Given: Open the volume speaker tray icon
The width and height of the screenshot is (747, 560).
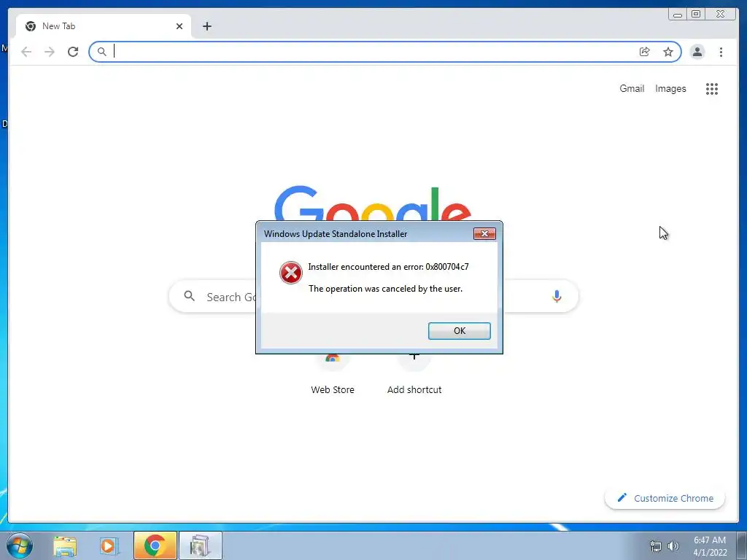Looking at the screenshot, I should [673, 546].
